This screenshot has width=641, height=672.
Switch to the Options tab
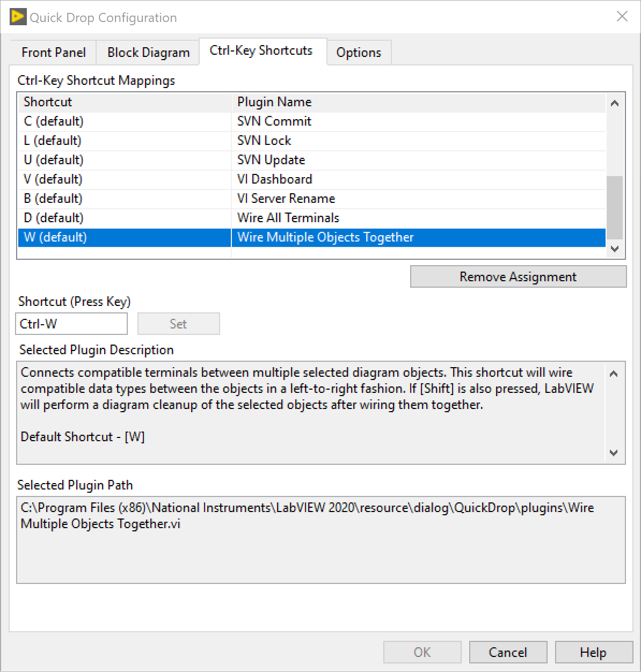point(359,52)
